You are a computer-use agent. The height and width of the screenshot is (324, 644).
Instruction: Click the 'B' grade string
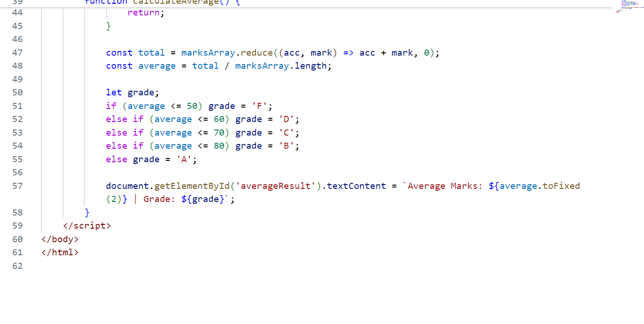click(286, 146)
